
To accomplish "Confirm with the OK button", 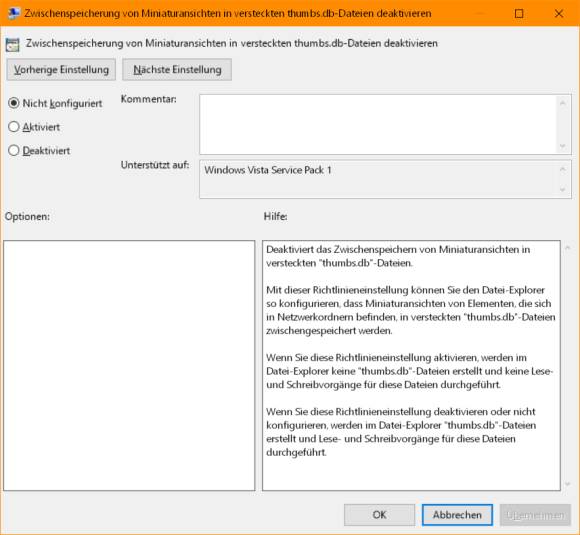I will (380, 515).
